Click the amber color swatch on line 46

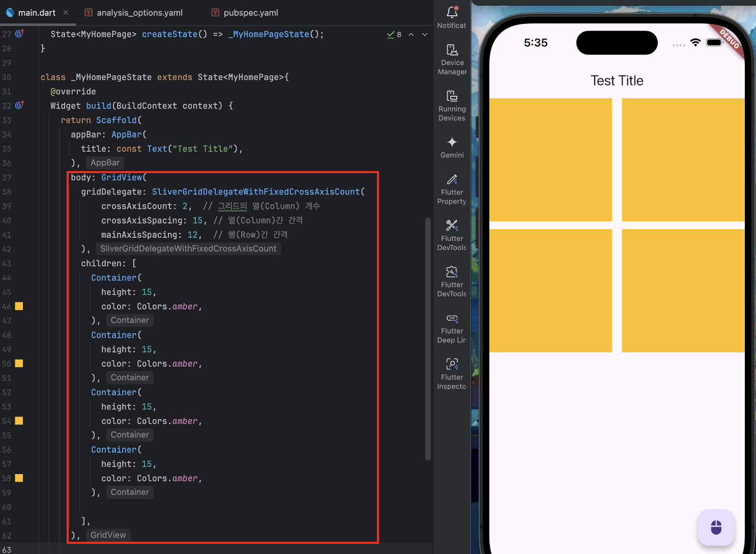(x=19, y=306)
